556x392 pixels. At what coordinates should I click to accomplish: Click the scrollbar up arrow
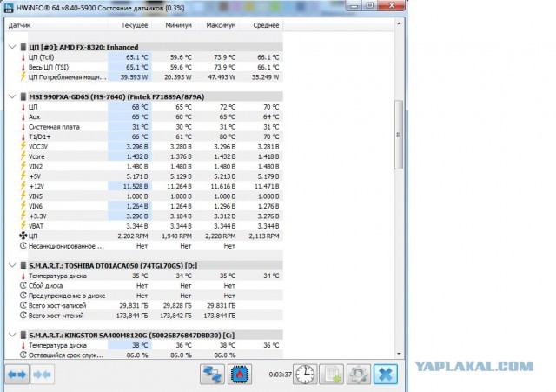tap(399, 23)
